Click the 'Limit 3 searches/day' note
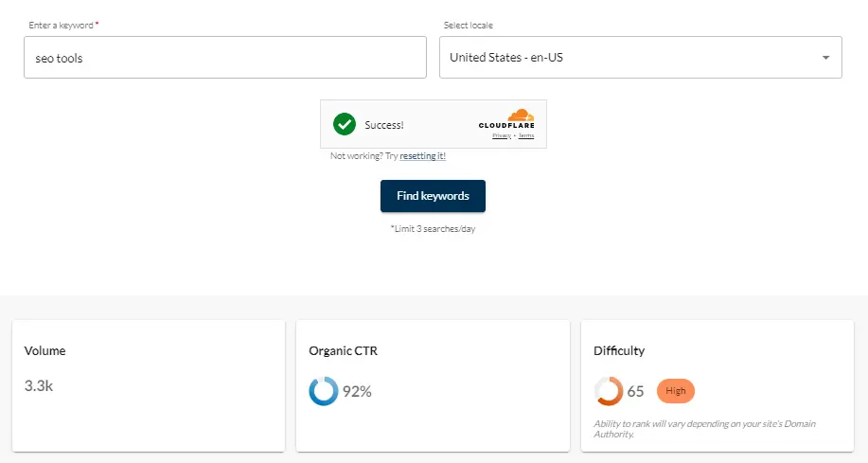 click(x=433, y=228)
